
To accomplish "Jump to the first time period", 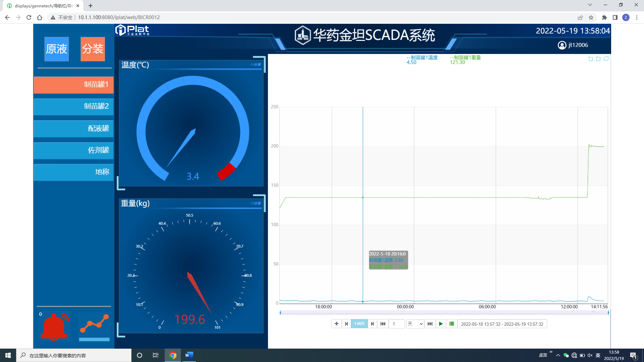I will [383, 324].
